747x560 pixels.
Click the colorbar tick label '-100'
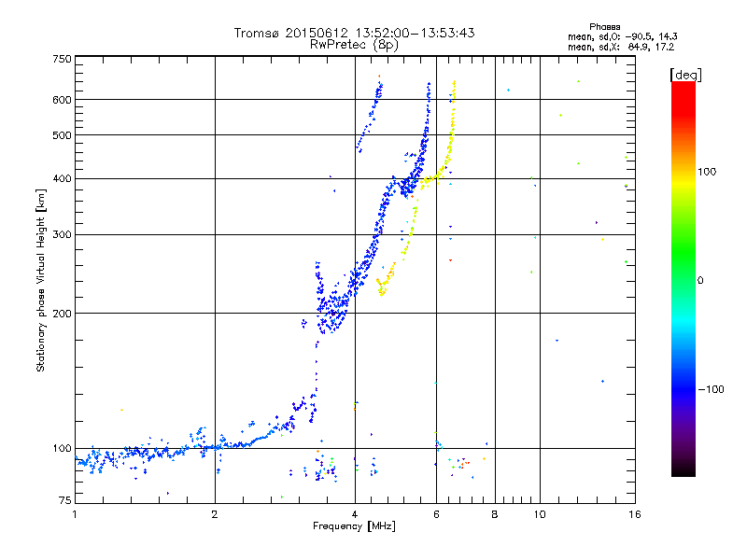click(x=712, y=389)
